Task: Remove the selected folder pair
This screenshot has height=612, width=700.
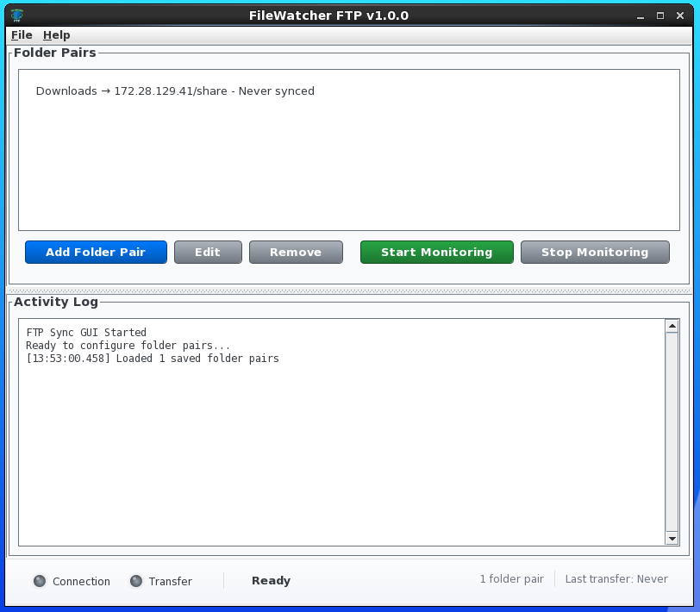Action: click(x=296, y=253)
